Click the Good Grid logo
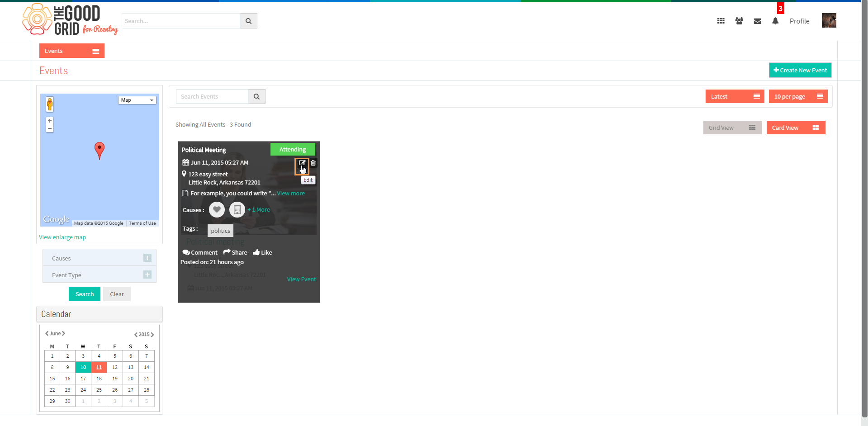 click(x=70, y=19)
